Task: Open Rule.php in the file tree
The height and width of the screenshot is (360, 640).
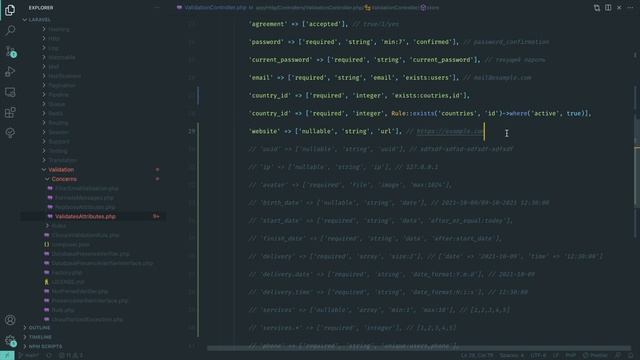Action: click(63, 310)
